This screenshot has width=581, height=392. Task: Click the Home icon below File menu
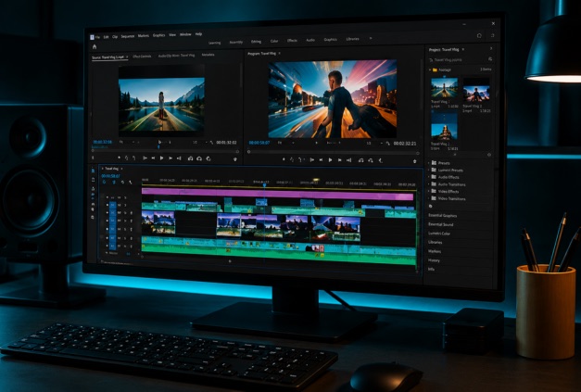[x=95, y=46]
